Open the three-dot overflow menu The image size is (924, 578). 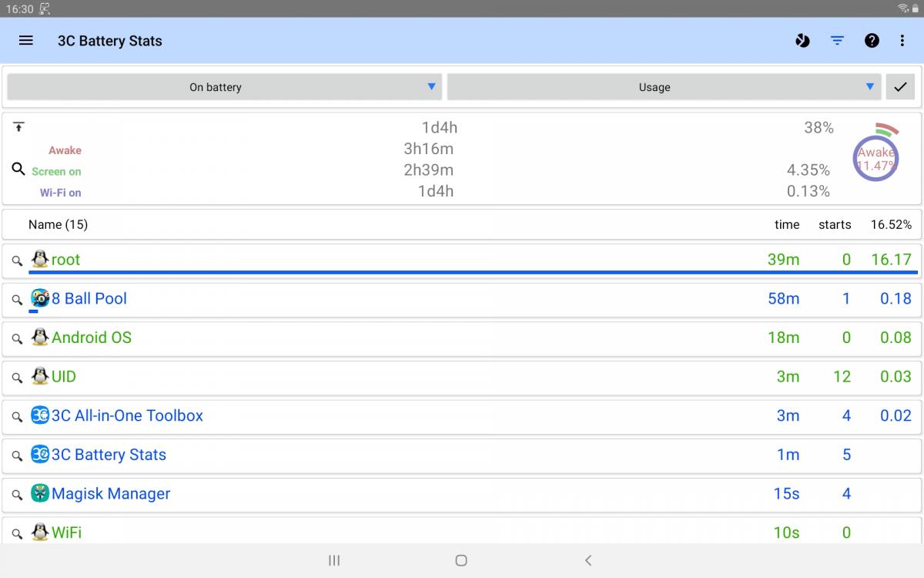click(x=902, y=41)
